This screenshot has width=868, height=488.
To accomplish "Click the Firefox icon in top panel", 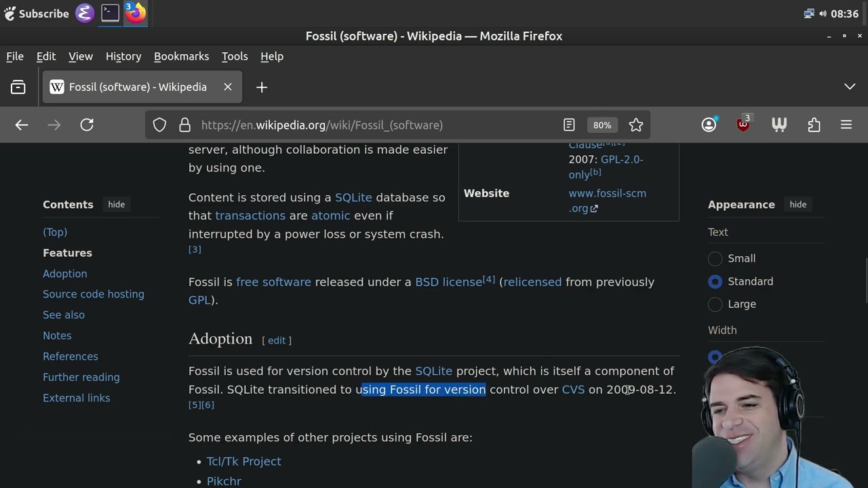I will point(136,13).
